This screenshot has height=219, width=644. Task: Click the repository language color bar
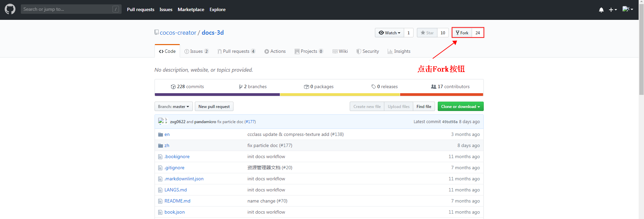319,95
